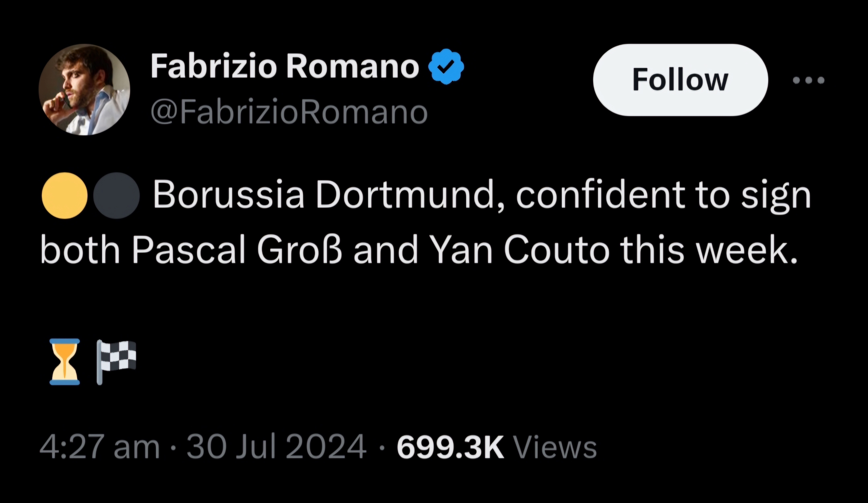This screenshot has width=868, height=503.
Task: Click the 4:27 am timestamp
Action: pos(99,448)
